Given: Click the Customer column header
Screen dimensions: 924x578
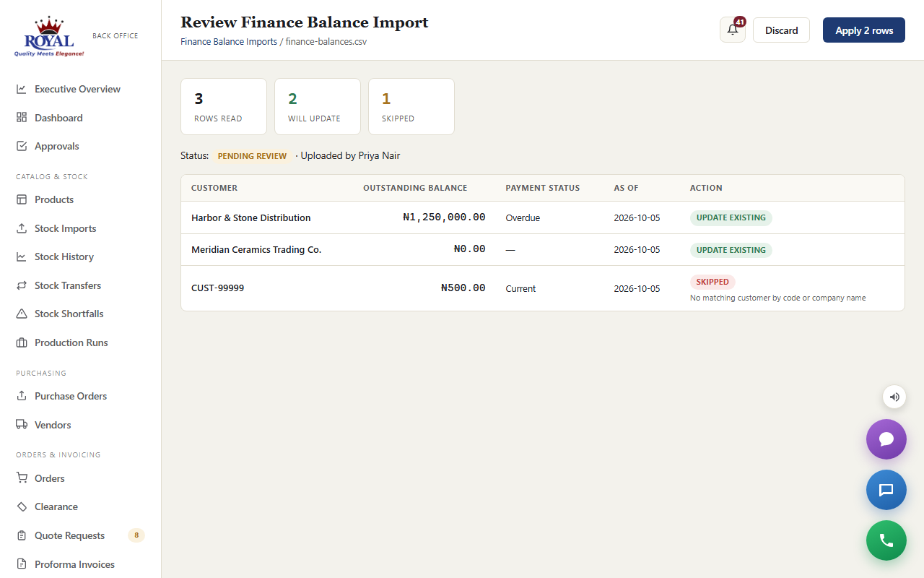Looking at the screenshot, I should click(x=214, y=188).
